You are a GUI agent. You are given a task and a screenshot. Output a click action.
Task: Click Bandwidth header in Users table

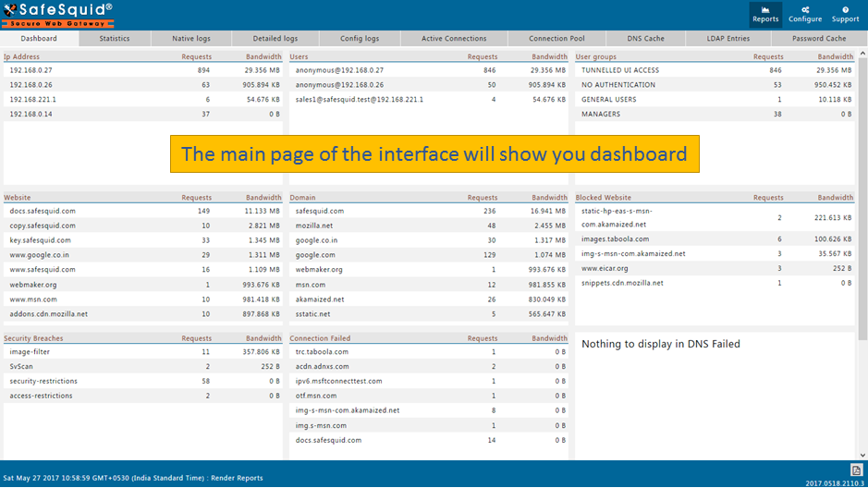[x=549, y=56]
